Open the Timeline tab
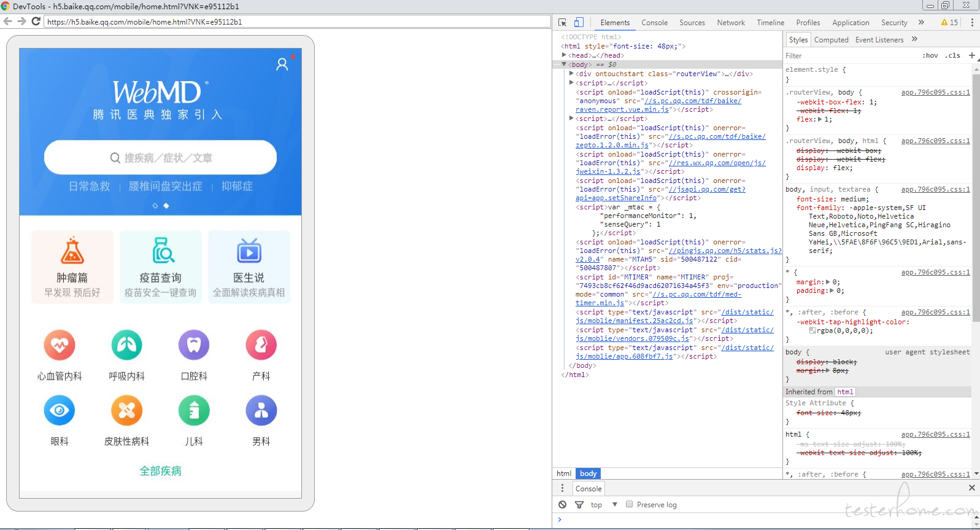This screenshot has height=530, width=980. pyautogui.click(x=770, y=23)
